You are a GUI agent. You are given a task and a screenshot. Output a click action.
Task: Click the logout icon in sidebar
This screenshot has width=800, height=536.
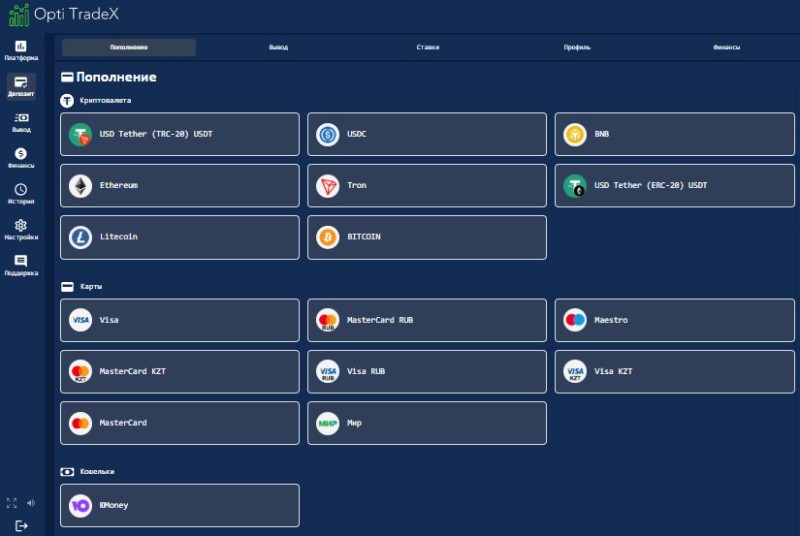(22, 525)
